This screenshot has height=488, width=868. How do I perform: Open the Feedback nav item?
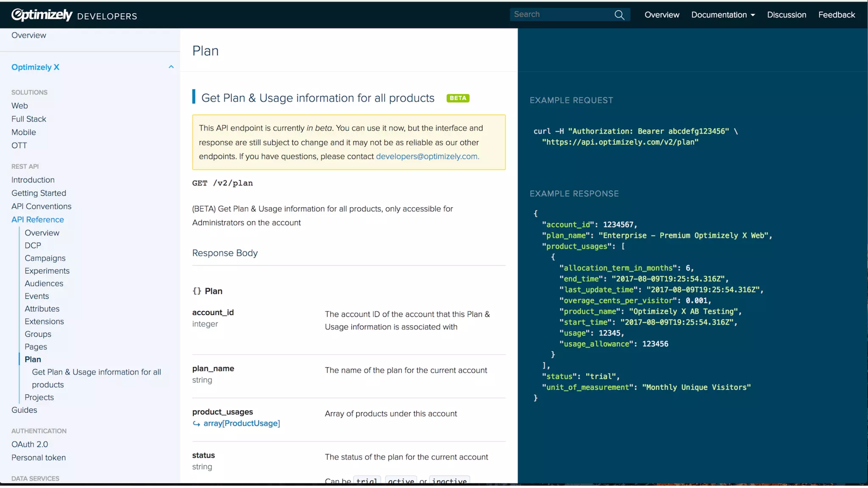836,15
